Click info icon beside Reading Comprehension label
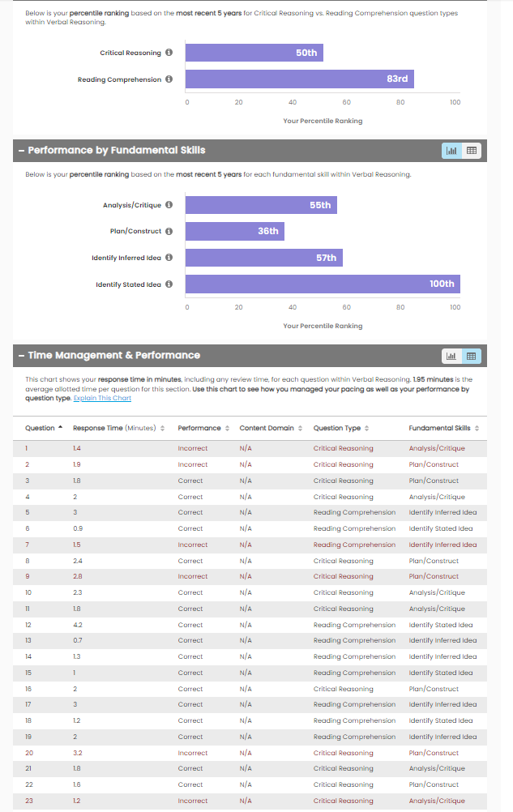513x812 pixels. tap(169, 79)
